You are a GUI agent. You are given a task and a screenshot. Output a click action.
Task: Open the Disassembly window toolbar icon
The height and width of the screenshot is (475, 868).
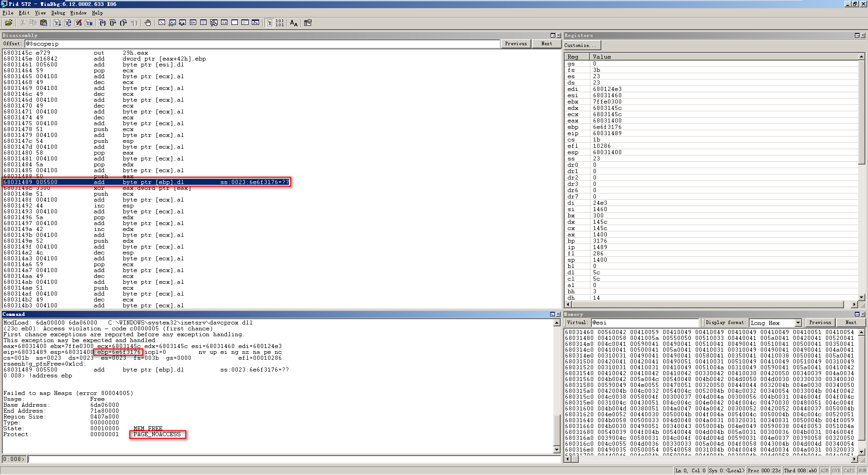coord(224,23)
